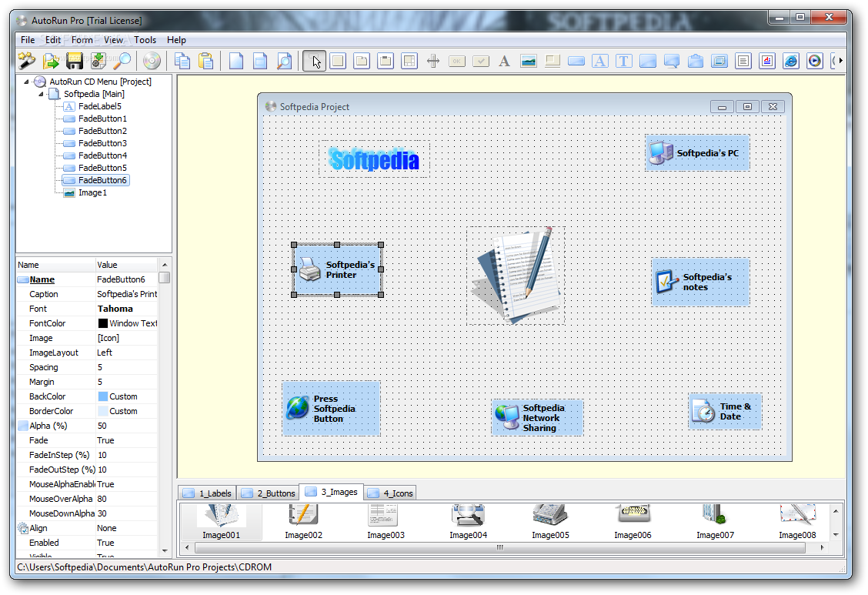This screenshot has width=868, height=595.
Task: Click the open project folder icon
Action: point(51,60)
